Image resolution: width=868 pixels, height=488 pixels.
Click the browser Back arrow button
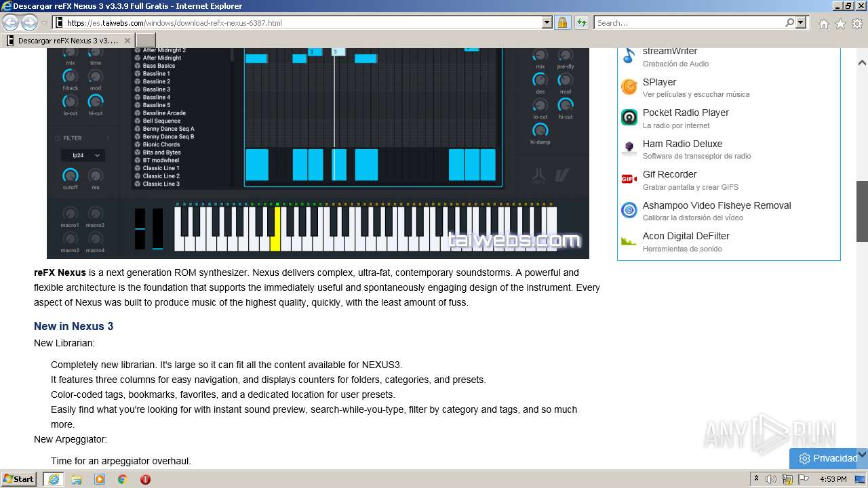11,22
